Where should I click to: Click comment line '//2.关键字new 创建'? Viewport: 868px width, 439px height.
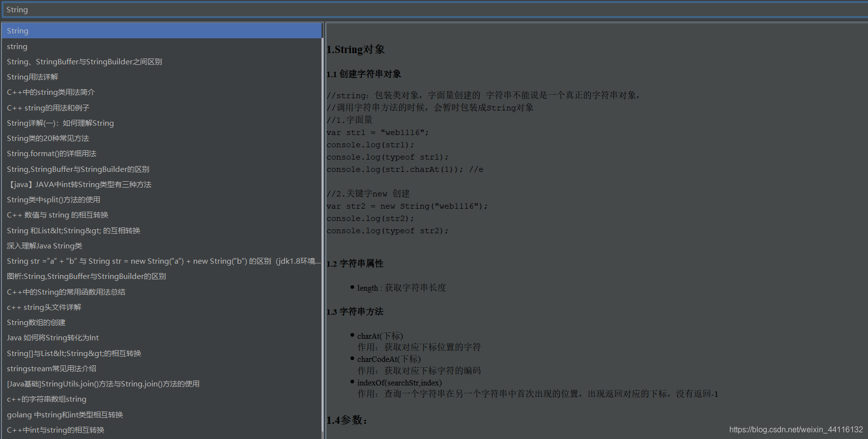(368, 194)
